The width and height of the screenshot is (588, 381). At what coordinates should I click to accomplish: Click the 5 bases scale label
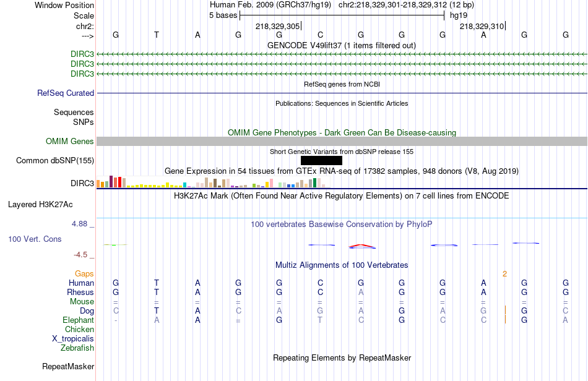(223, 15)
